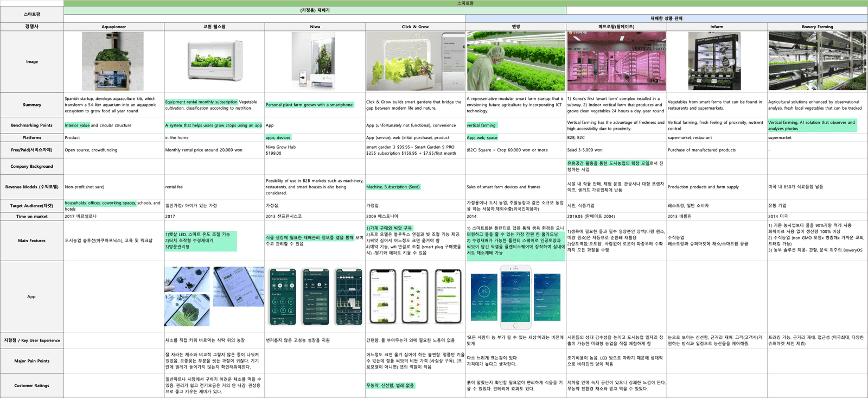868x398 pixels.
Task: Select the '2017 바르셀로나' cell
Action: [x=114, y=217]
